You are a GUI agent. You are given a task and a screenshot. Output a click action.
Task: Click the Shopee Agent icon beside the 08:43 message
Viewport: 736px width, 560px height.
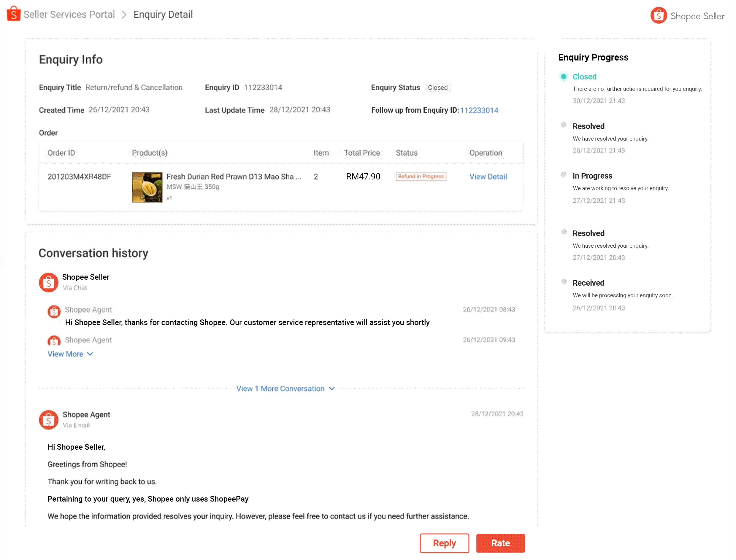[x=54, y=311]
